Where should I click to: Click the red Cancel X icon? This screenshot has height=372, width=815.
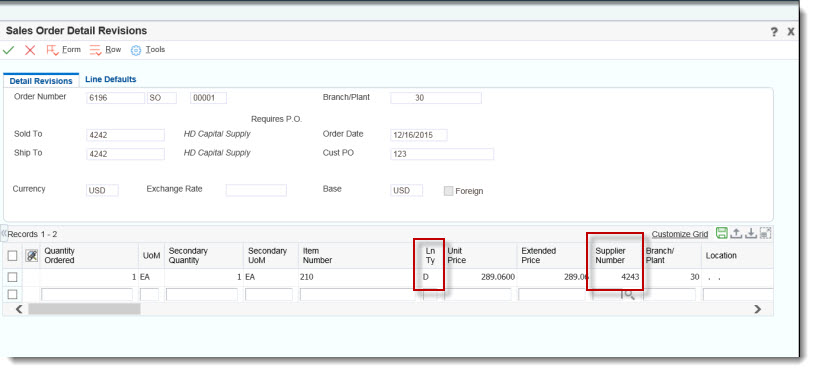[x=30, y=50]
